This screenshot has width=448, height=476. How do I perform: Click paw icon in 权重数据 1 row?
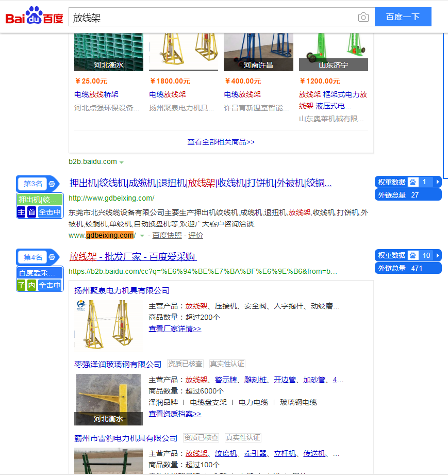click(x=413, y=182)
